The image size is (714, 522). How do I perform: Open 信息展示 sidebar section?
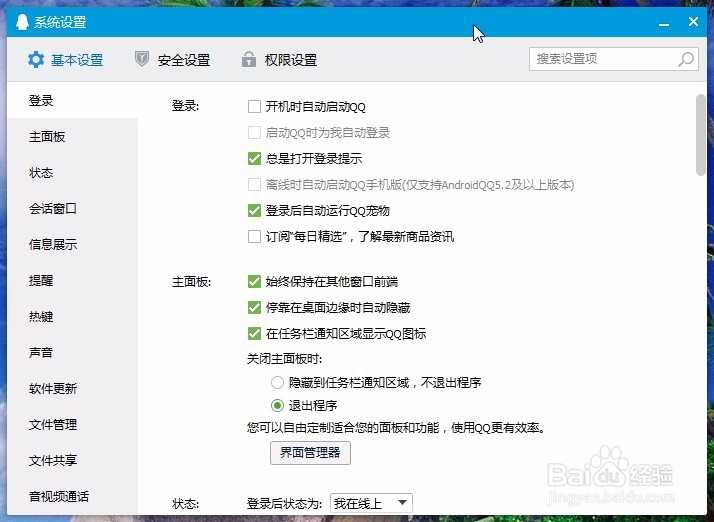(72, 244)
